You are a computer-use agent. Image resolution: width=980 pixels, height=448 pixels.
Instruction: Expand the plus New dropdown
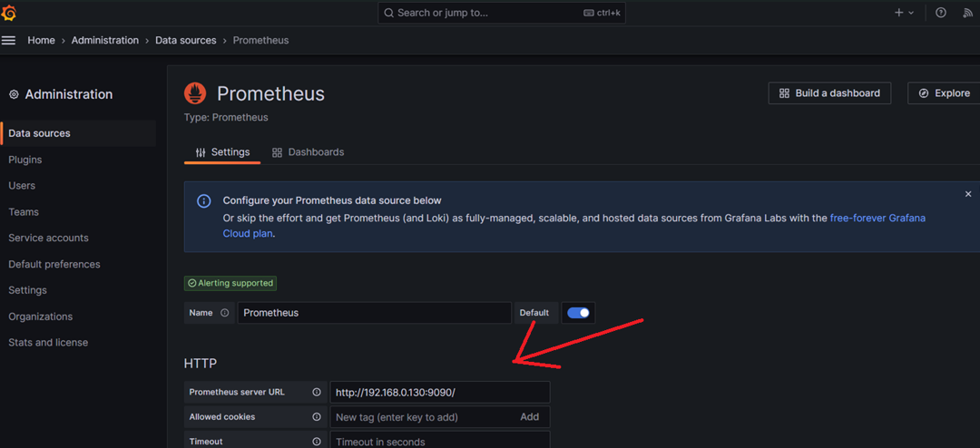point(904,13)
